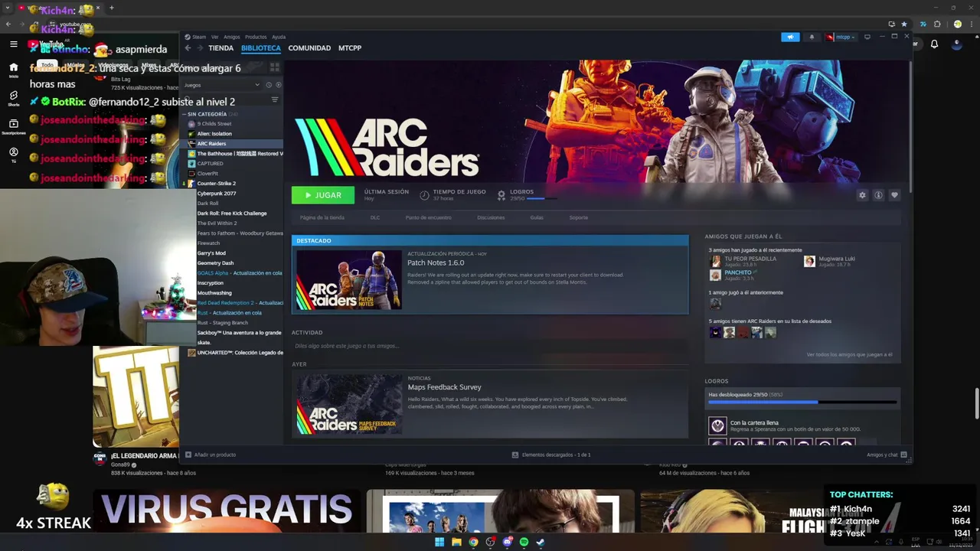The height and width of the screenshot is (551, 980).
Task: Open downloads manager icon in Steam footer
Action: [x=515, y=455]
